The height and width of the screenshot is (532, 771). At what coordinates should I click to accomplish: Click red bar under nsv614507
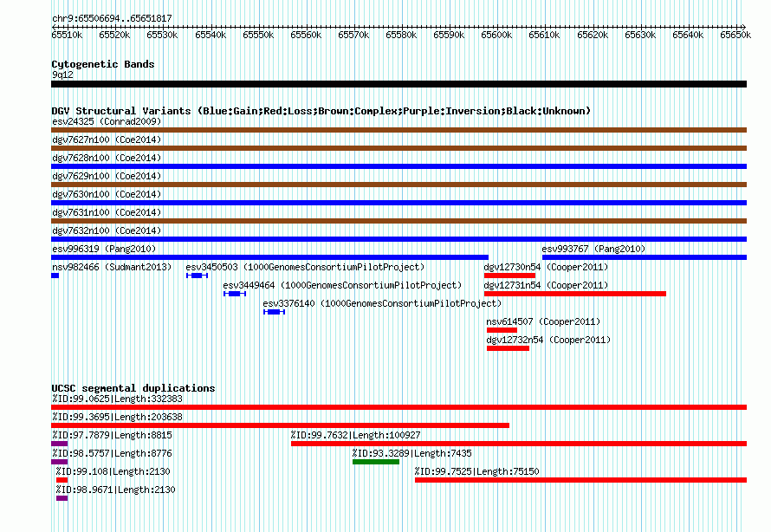[x=502, y=330]
